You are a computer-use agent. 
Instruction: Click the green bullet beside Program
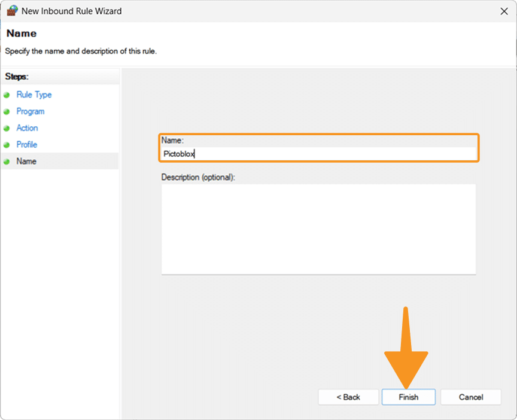pos(7,112)
